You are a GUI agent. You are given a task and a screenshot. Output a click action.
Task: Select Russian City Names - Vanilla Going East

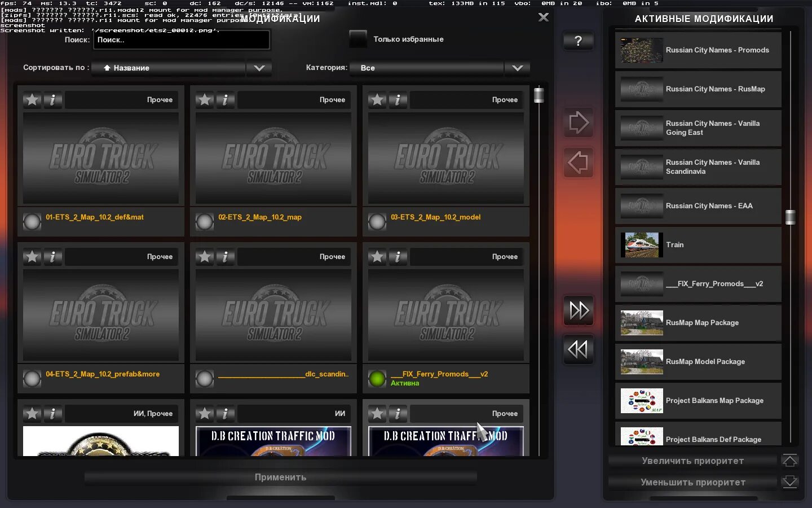(698, 128)
